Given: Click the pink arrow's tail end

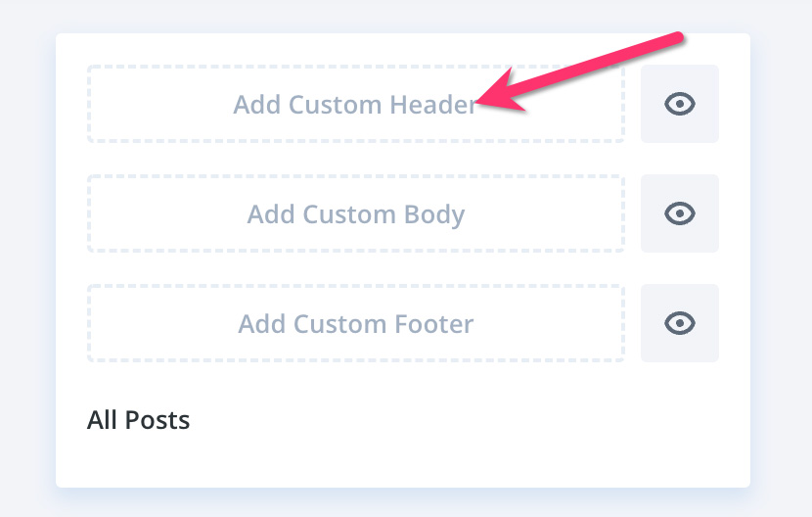Looking at the screenshot, I should [x=676, y=38].
